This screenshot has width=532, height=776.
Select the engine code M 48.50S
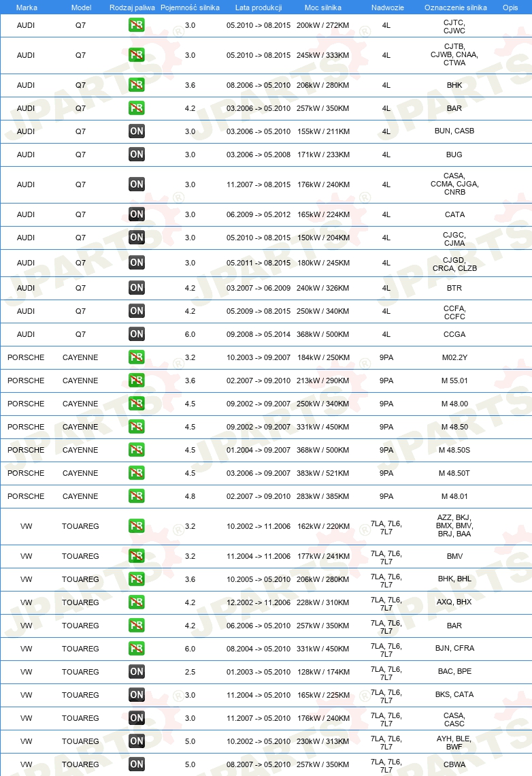(x=454, y=450)
